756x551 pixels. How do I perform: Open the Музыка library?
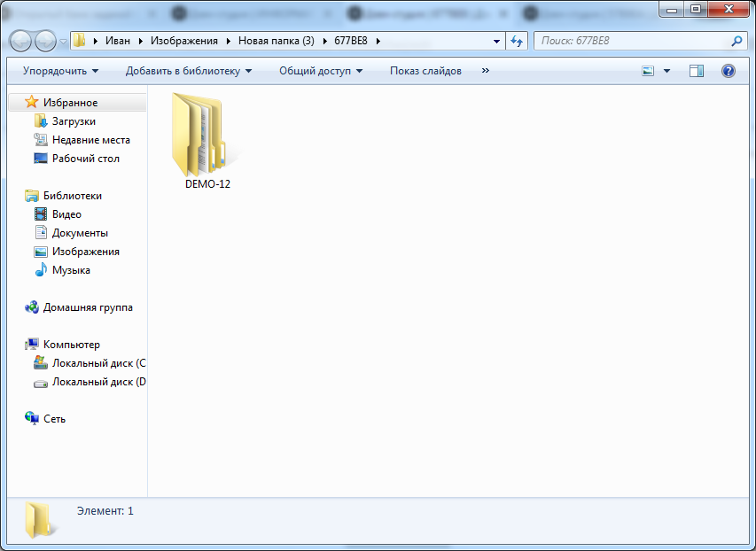click(x=71, y=270)
